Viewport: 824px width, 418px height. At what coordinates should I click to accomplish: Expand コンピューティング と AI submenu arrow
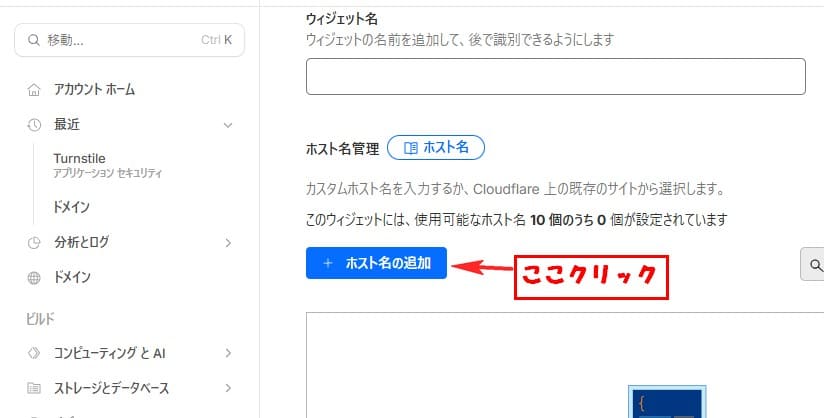click(x=228, y=353)
